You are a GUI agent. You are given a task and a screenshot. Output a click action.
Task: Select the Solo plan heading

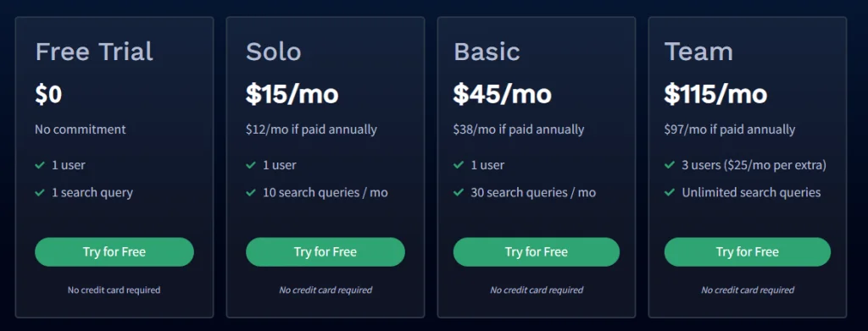click(274, 52)
